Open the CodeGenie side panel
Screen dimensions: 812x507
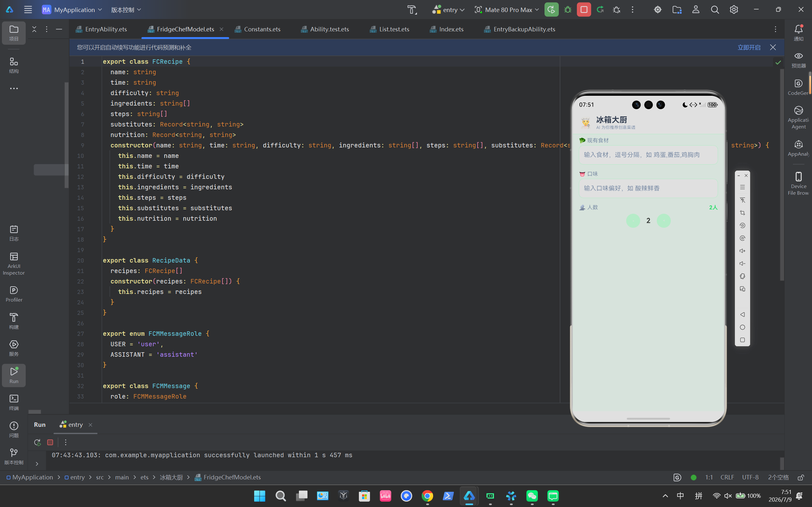click(x=798, y=87)
